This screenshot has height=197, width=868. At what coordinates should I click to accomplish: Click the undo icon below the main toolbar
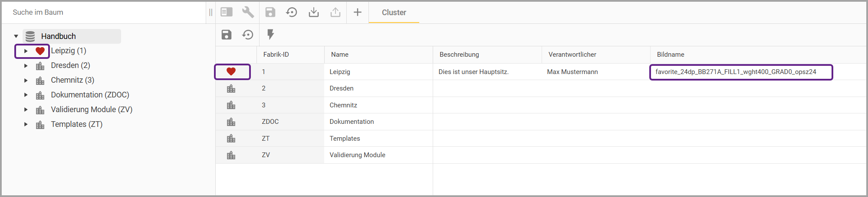[248, 35]
